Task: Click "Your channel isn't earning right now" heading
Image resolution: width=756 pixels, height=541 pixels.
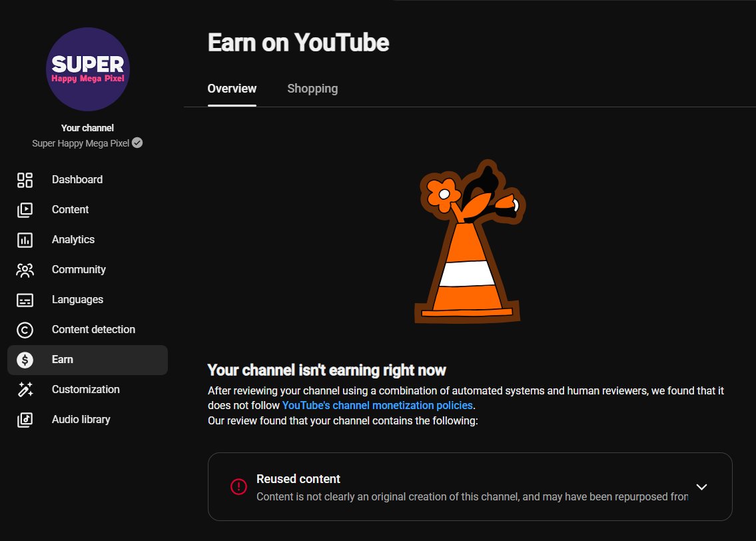Action: point(326,370)
